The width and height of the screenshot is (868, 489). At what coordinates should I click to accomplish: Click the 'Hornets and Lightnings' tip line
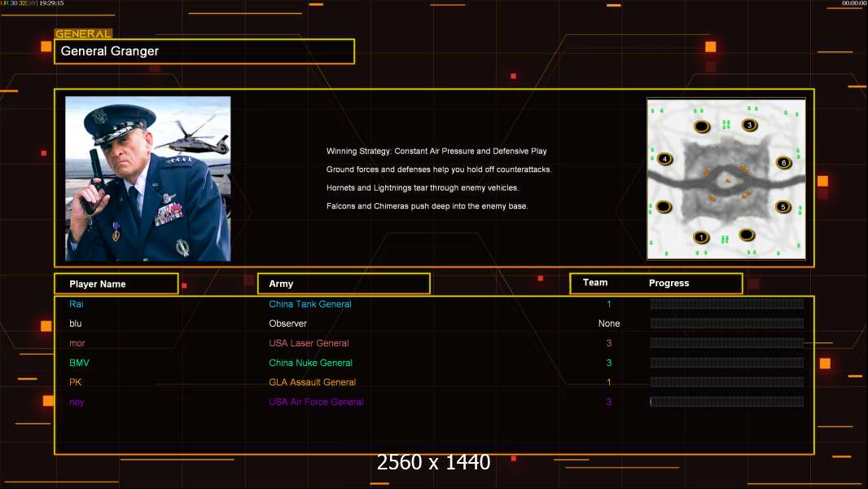[x=423, y=187]
